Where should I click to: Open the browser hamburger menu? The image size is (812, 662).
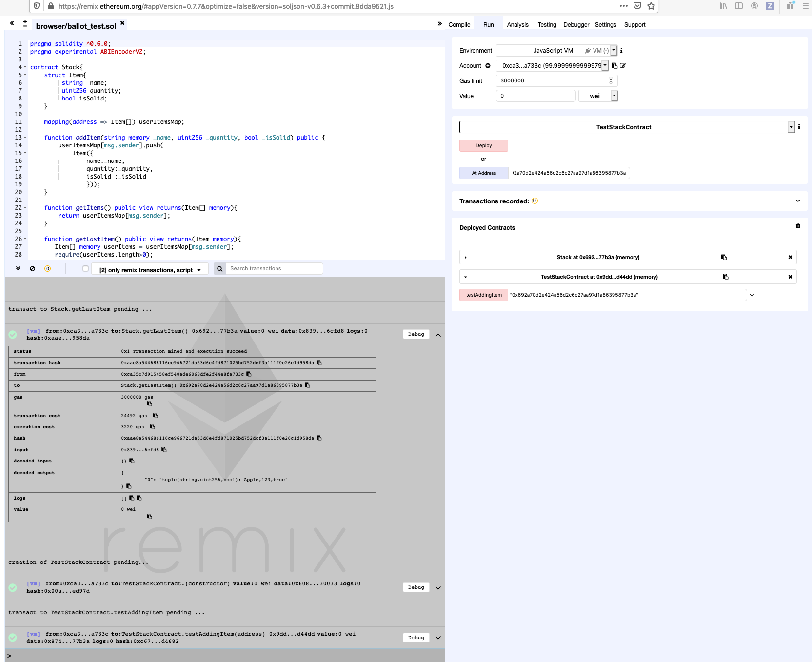pyautogui.click(x=806, y=6)
